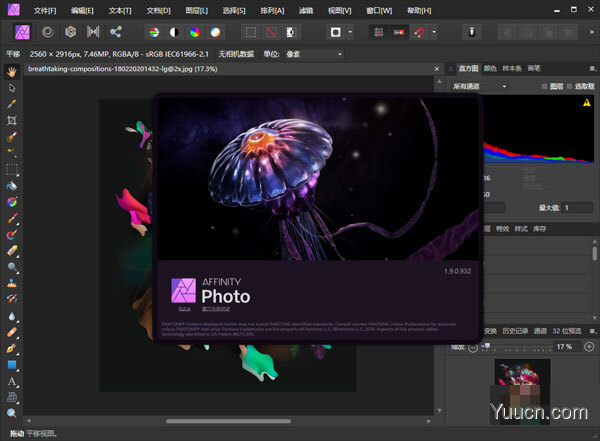Screen dimensions: 600x441
Task: Click the Deselect toolbar icon
Action: point(271,33)
